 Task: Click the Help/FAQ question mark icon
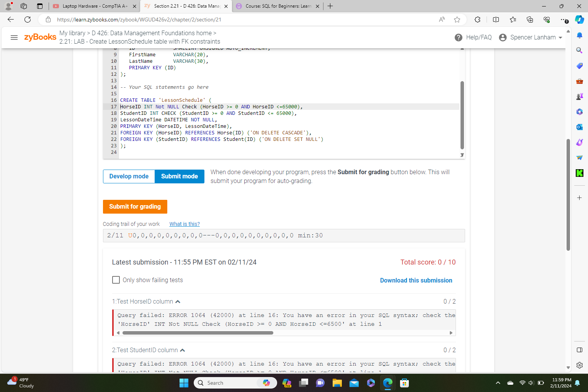[x=458, y=37]
